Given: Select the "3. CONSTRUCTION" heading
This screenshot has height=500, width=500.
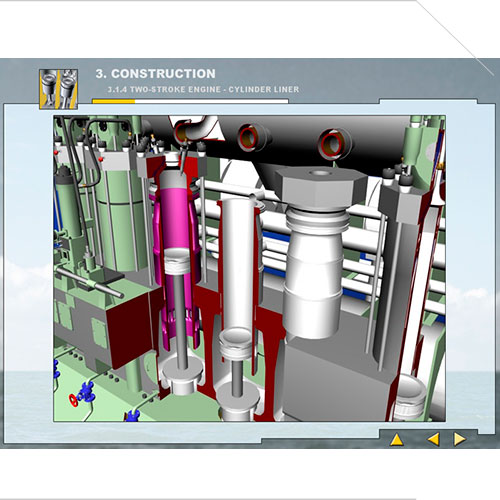Looking at the screenshot, I should click(x=156, y=74).
